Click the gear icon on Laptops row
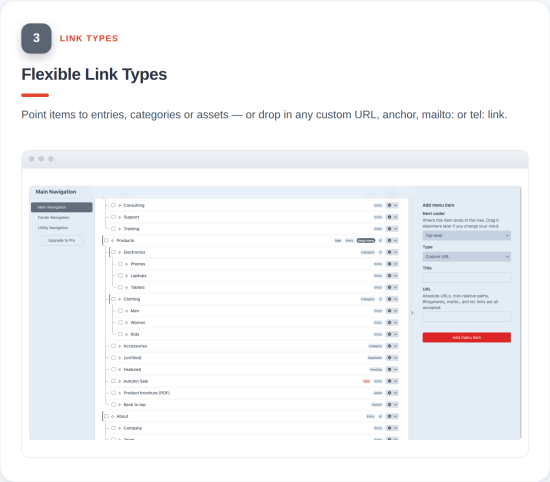This screenshot has width=550, height=482. (389, 276)
